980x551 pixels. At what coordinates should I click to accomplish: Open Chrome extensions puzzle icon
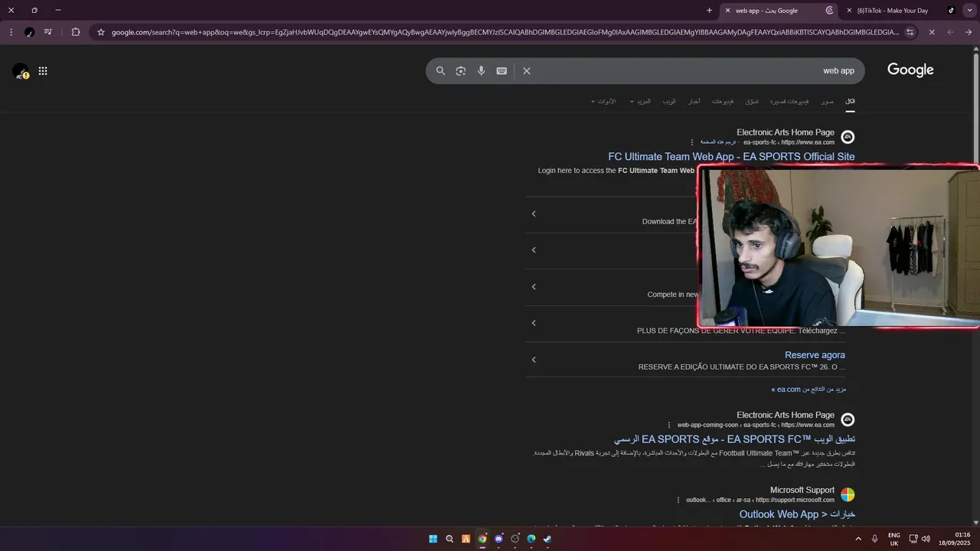click(76, 32)
